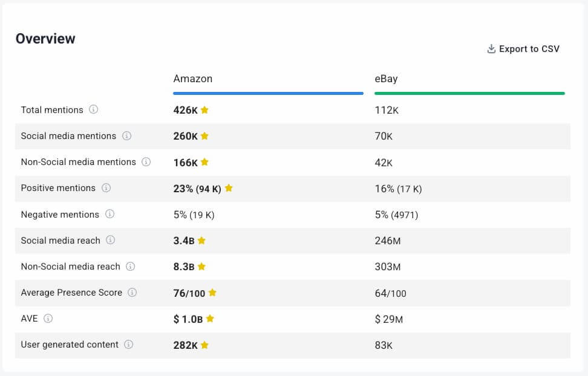The height and width of the screenshot is (376, 588).
Task: Open Average Presence Score info icon
Action: coord(132,293)
